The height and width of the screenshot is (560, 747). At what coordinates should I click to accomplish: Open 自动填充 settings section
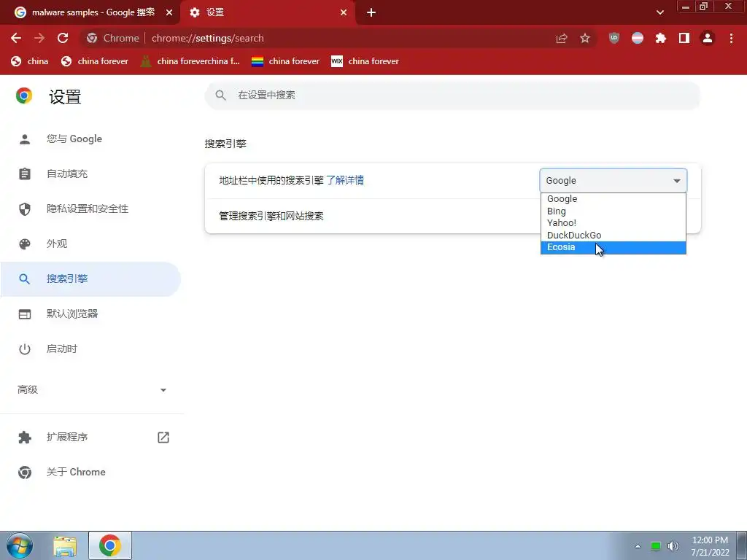pos(90,174)
